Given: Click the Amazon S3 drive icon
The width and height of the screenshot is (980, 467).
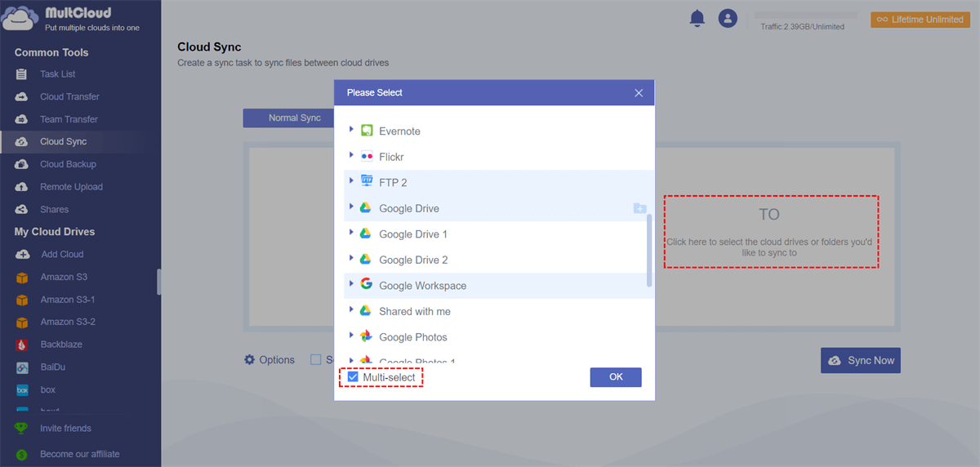Looking at the screenshot, I should pos(22,278).
